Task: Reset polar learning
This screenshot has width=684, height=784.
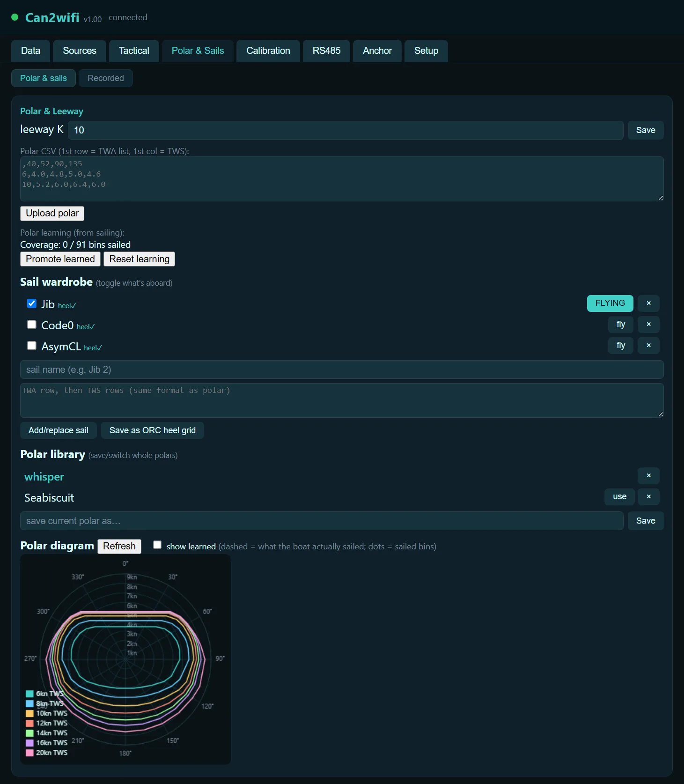Action: coord(140,259)
